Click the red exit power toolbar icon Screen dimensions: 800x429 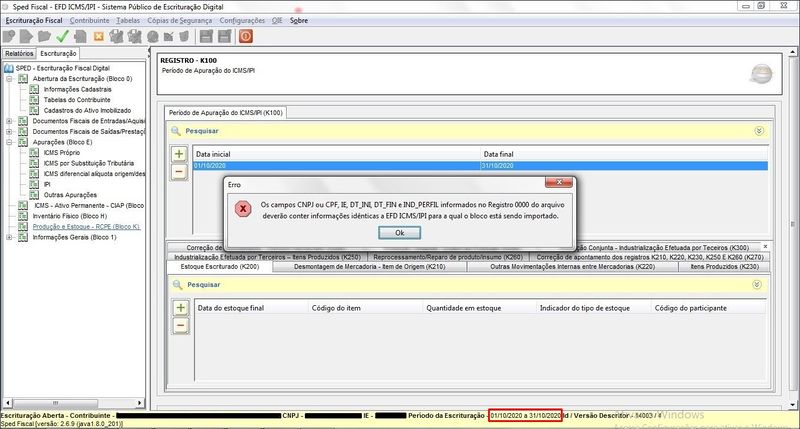[x=245, y=36]
